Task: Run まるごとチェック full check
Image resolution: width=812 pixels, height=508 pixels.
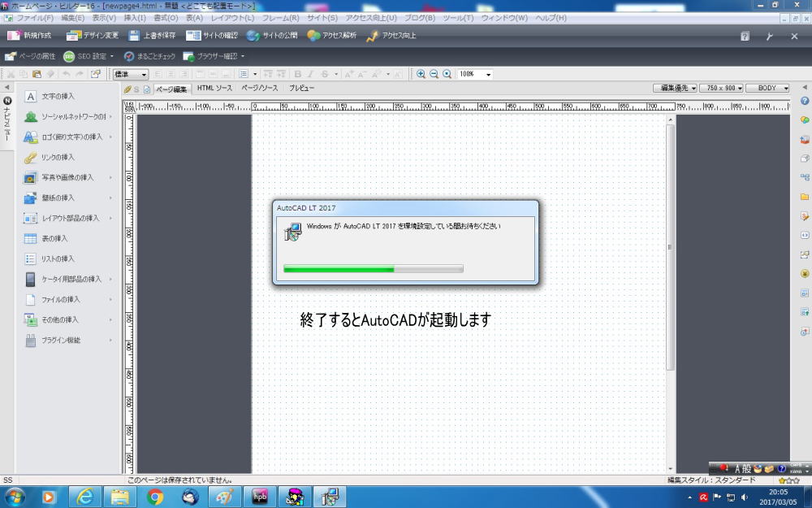Action: [x=149, y=56]
